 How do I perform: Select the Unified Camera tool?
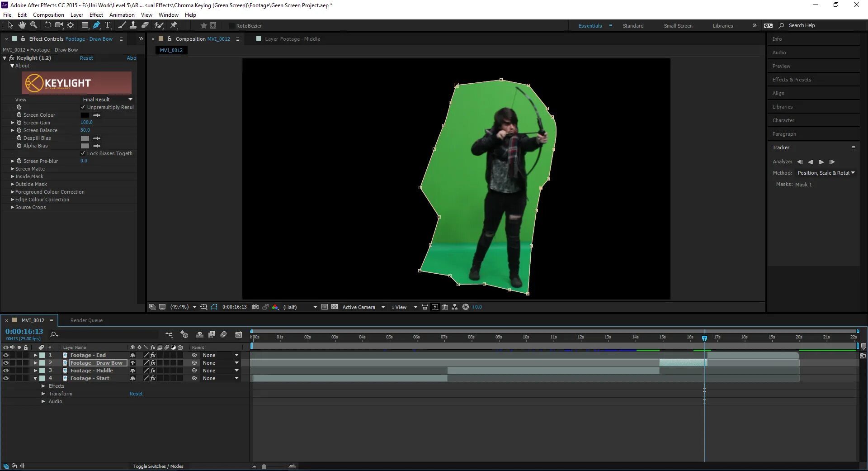[59, 25]
